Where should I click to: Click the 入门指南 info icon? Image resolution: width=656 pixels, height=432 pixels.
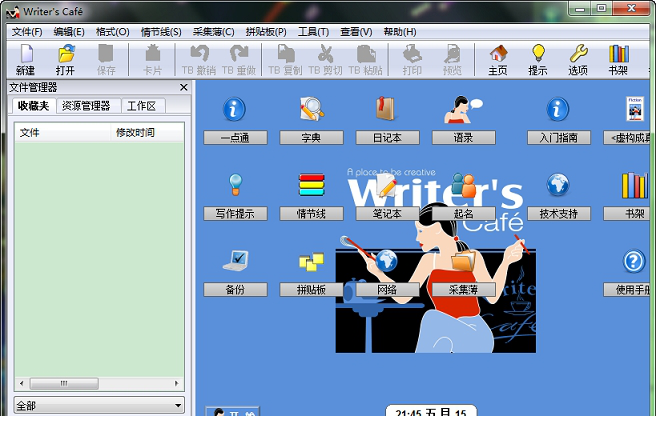click(558, 109)
